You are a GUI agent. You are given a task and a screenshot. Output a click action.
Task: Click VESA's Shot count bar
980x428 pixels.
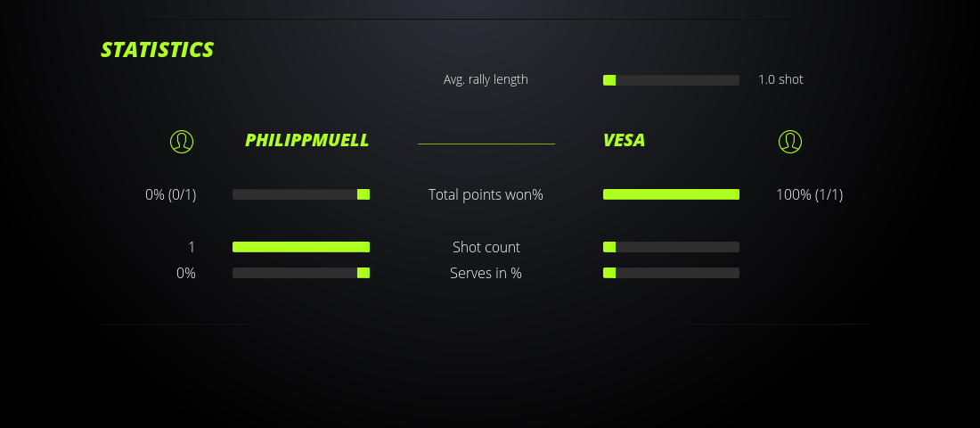(x=671, y=247)
